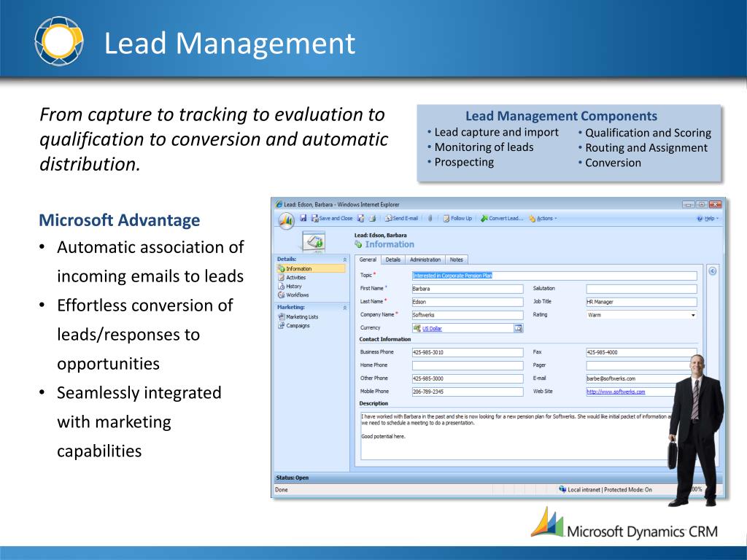Click Convert Lead... toolbar button
747x560 pixels.
pyautogui.click(x=502, y=218)
